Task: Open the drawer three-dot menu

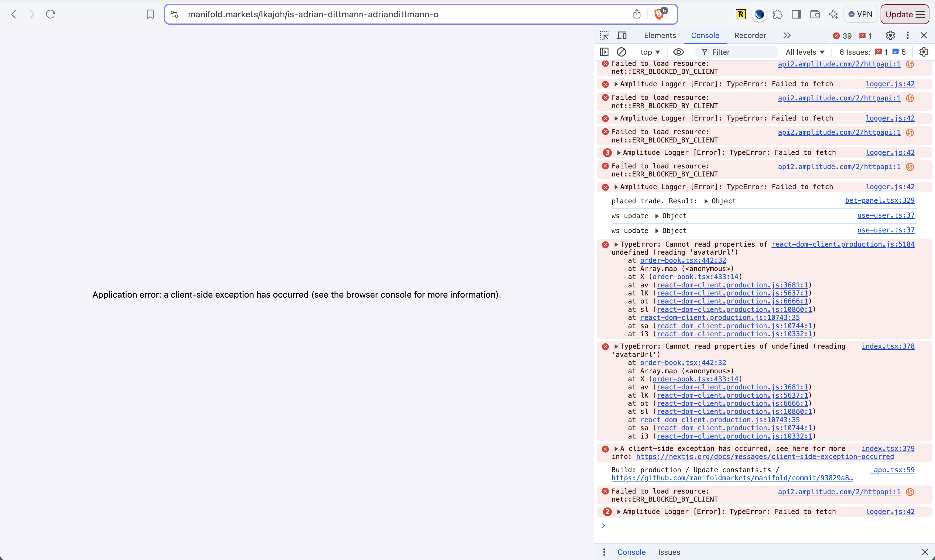Action: [604, 552]
